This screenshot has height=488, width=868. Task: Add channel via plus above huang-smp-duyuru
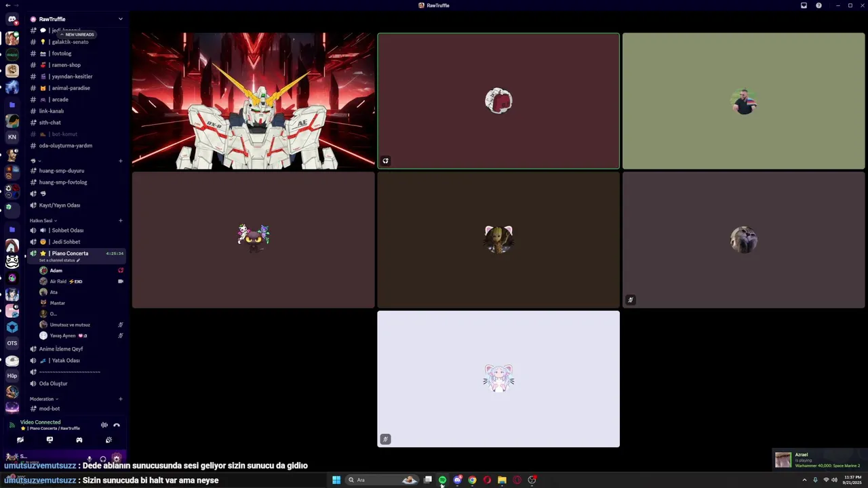(x=121, y=161)
